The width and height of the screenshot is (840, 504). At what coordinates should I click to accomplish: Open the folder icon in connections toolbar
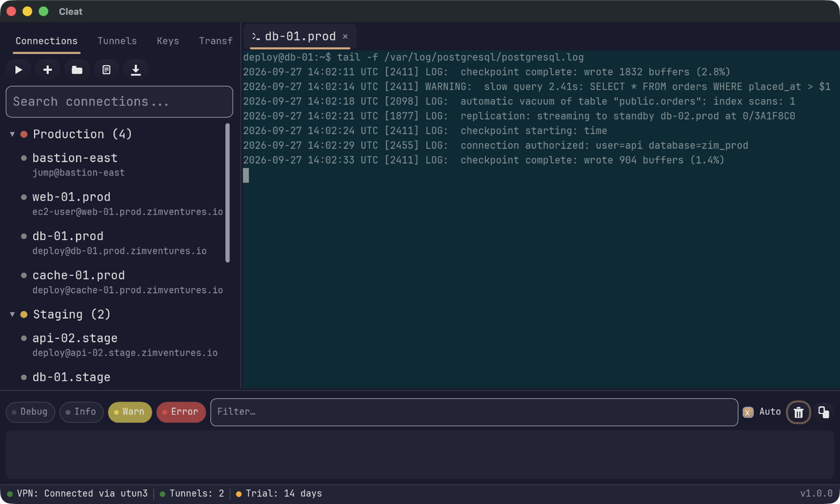tap(77, 70)
